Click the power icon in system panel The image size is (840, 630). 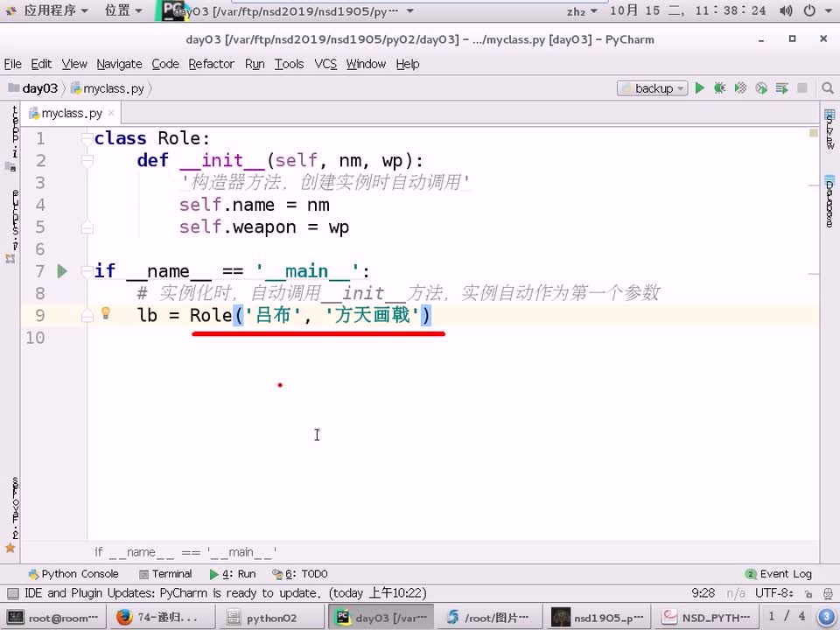point(809,10)
